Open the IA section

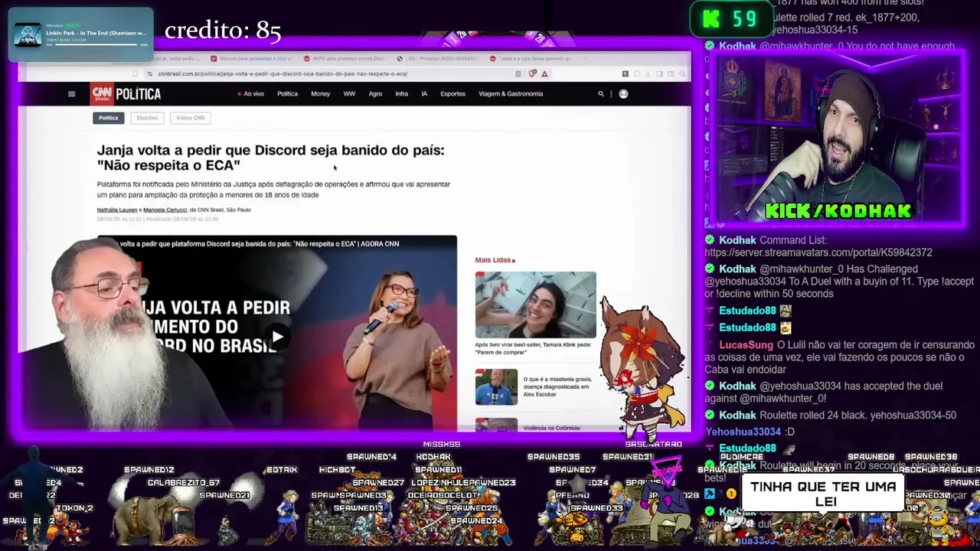click(x=424, y=94)
